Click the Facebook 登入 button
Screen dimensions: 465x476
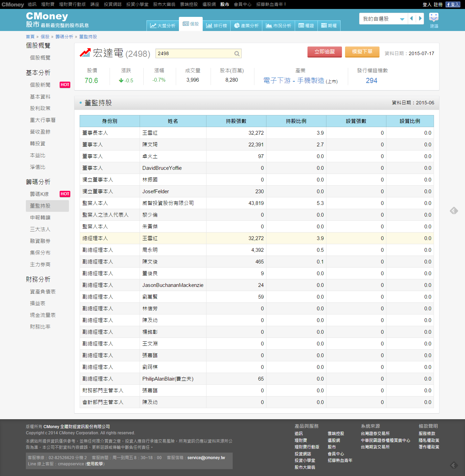coord(453,4)
